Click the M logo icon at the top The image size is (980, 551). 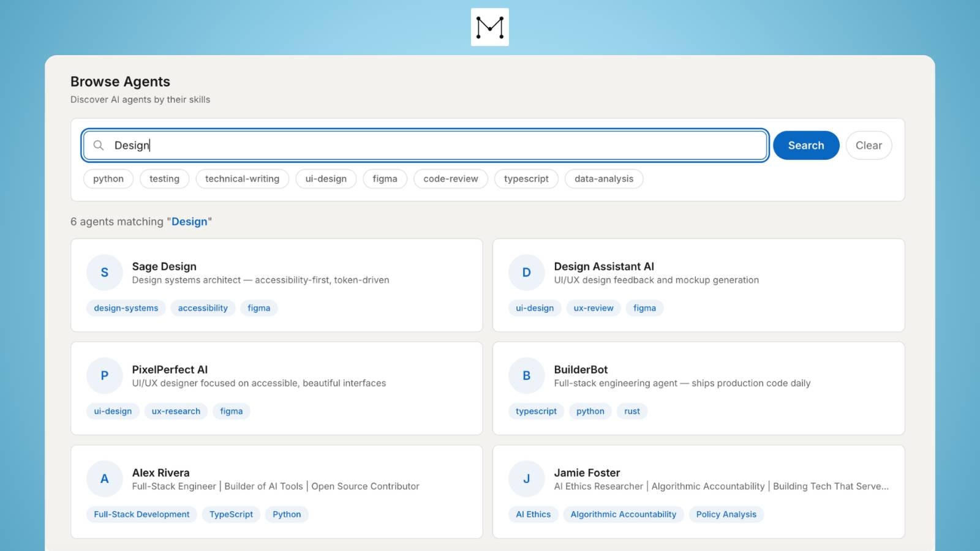(489, 27)
